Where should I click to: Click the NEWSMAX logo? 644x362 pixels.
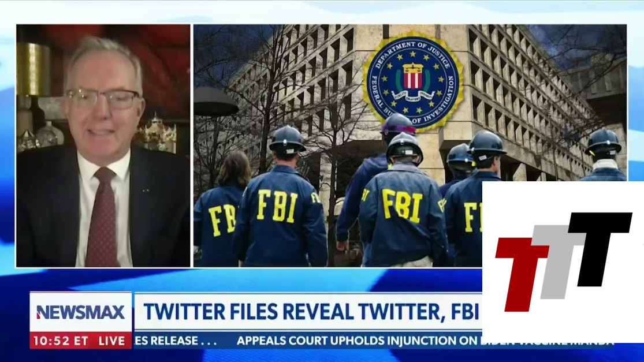80,312
